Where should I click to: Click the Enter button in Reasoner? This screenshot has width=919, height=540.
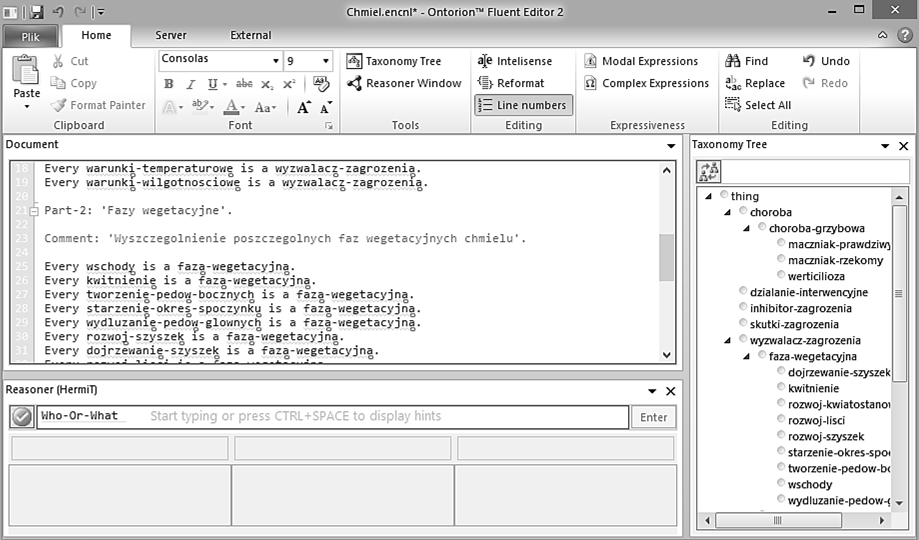point(653,417)
